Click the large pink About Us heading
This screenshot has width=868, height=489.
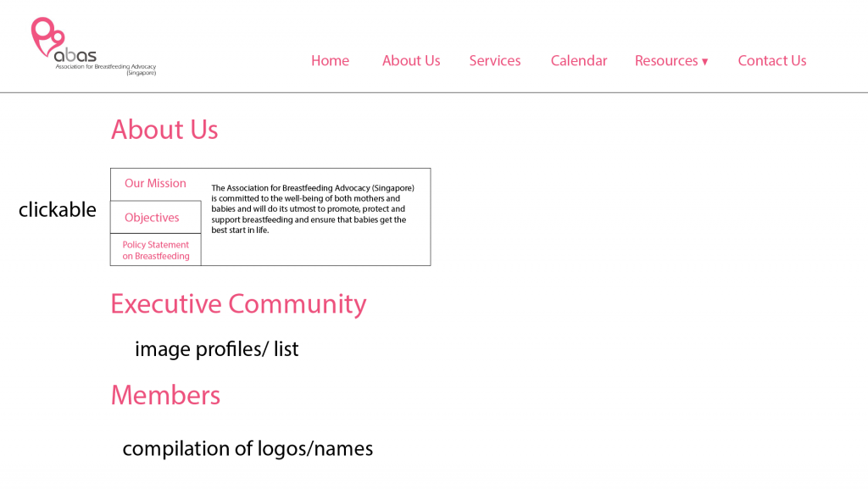pos(164,130)
